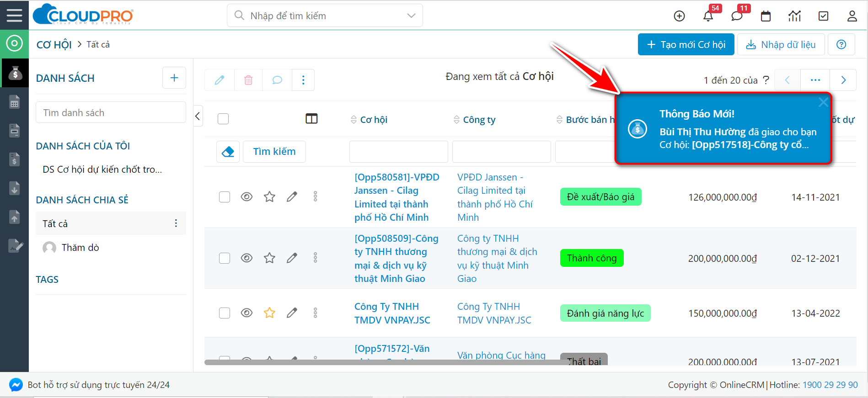
Task: Select the Thăm dò shared list
Action: (80, 248)
